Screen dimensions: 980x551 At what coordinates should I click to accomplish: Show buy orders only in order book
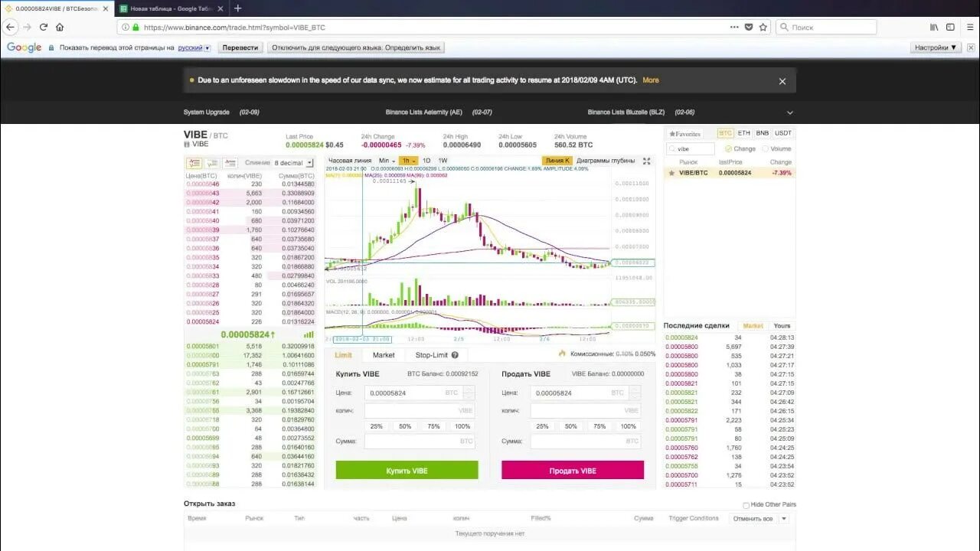212,163
